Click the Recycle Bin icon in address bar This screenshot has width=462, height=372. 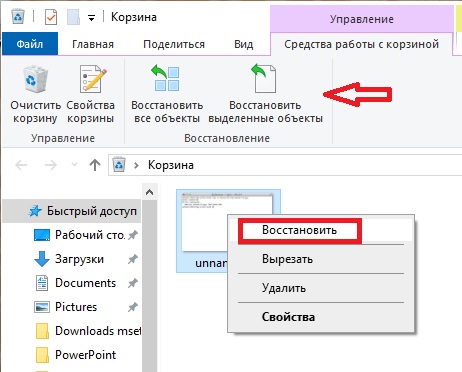coord(119,165)
